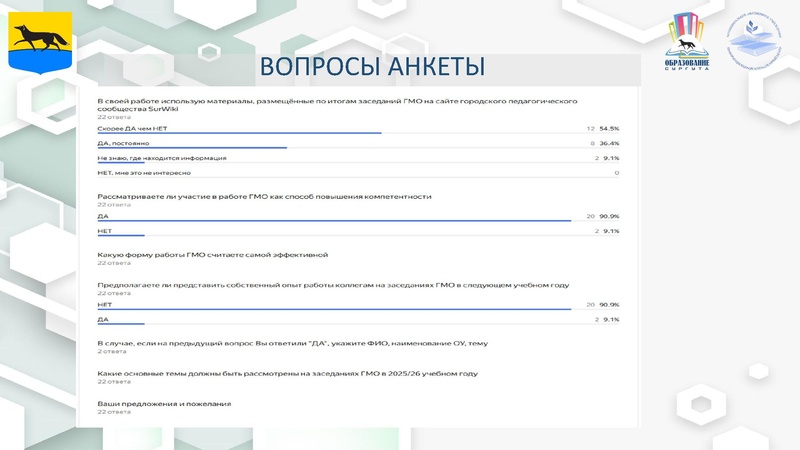The image size is (800, 450).
Task: Click the ДА answer under the competence question
Action: 103,216
